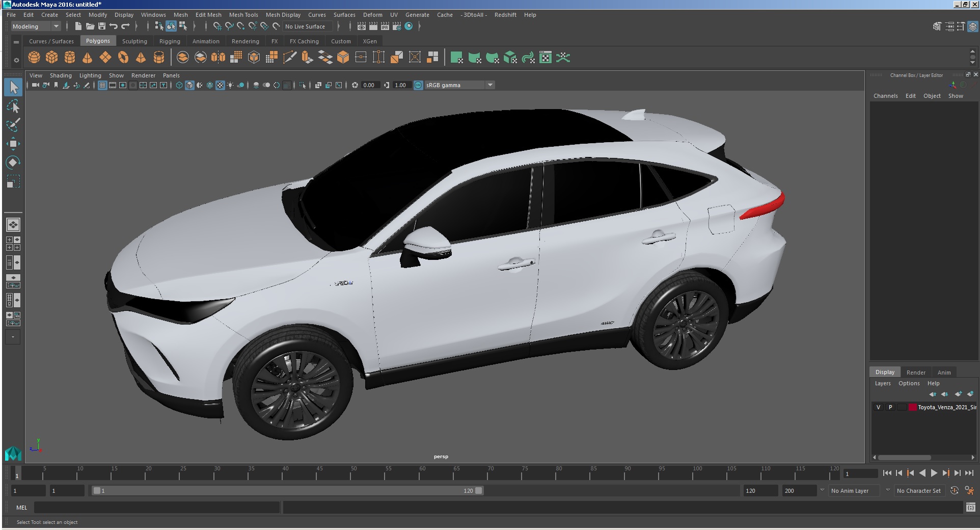The image size is (980, 530).
Task: Create a polygon torus from the shelf
Action: pyautogui.click(x=123, y=58)
